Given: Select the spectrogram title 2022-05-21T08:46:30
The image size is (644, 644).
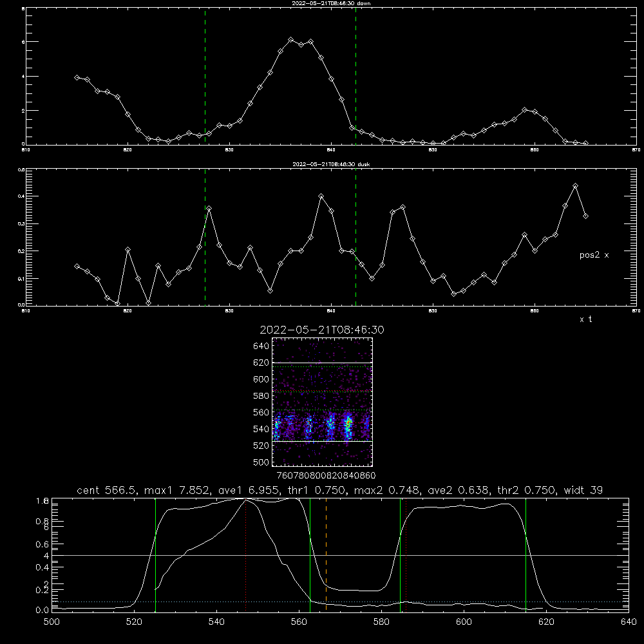Looking at the screenshot, I should (x=322, y=330).
